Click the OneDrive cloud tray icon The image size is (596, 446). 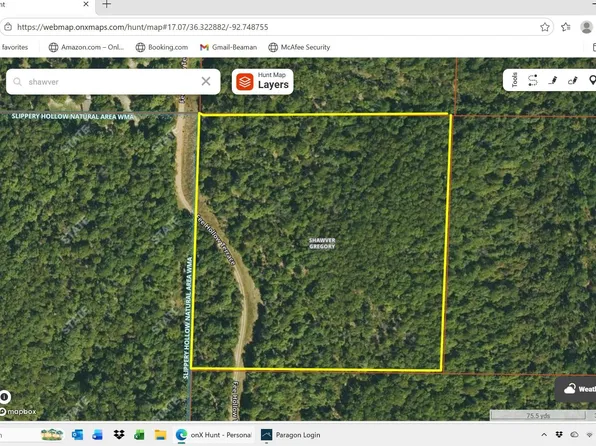[574, 435]
